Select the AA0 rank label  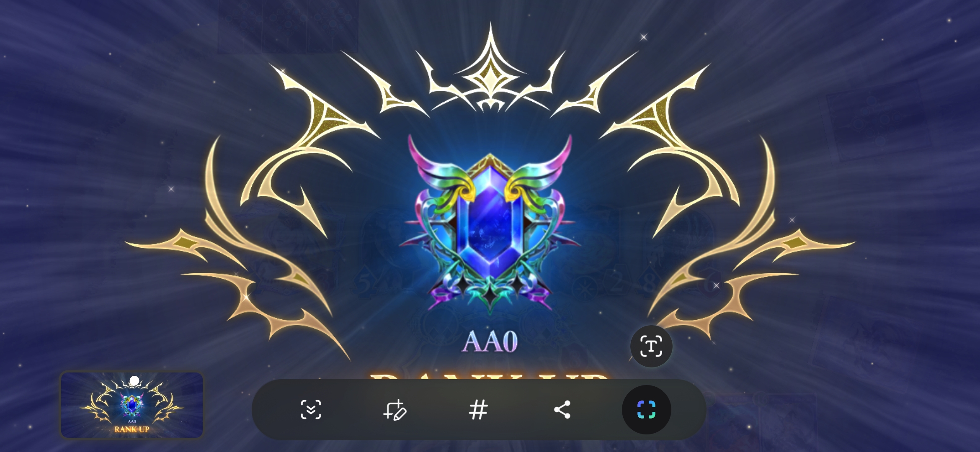tap(490, 341)
